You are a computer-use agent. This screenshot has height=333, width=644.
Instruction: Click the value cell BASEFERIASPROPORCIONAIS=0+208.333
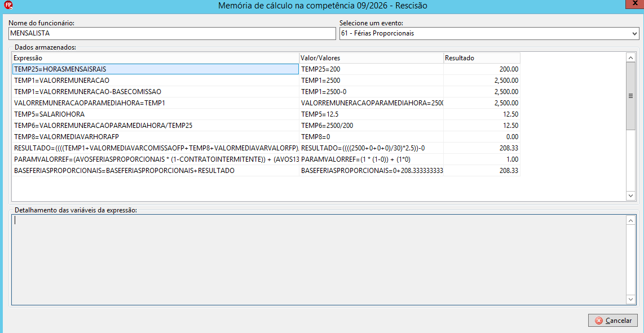[x=371, y=170]
